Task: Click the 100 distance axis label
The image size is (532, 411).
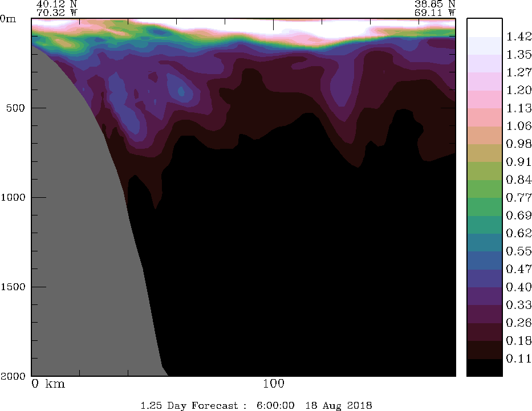Action: tap(274, 384)
